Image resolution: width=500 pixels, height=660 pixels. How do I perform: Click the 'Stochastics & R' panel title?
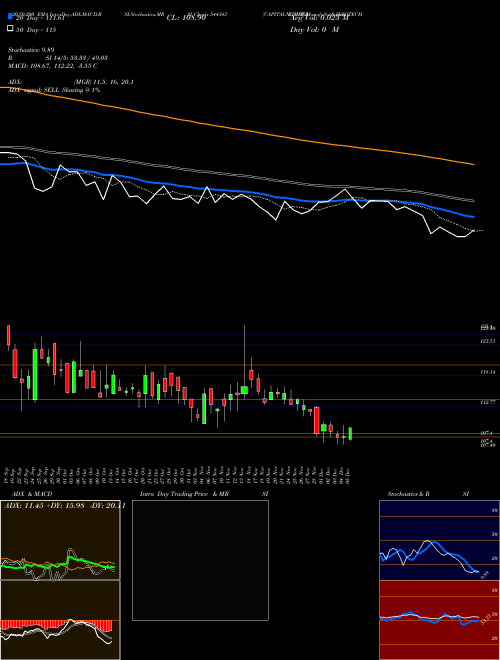(x=408, y=494)
